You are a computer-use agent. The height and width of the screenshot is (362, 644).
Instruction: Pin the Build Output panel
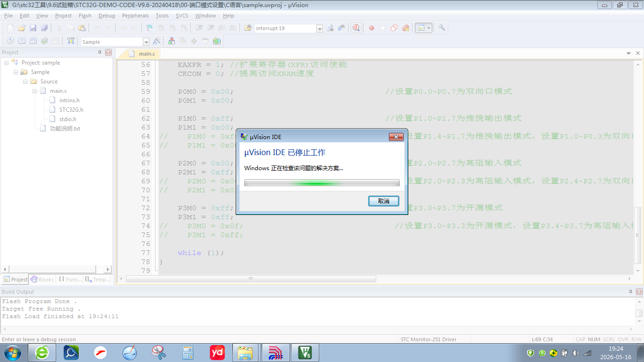[631, 292]
